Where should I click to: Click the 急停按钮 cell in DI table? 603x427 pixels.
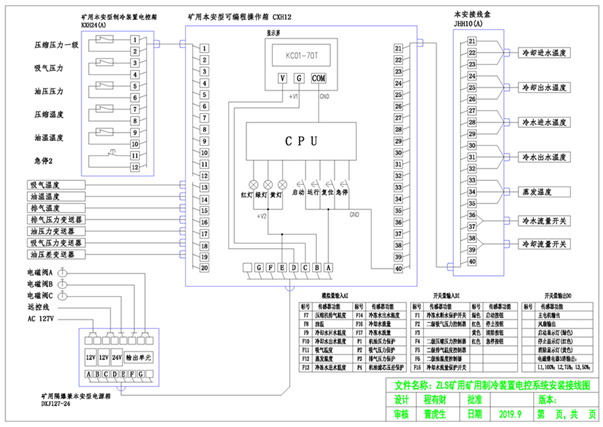tap(500, 342)
